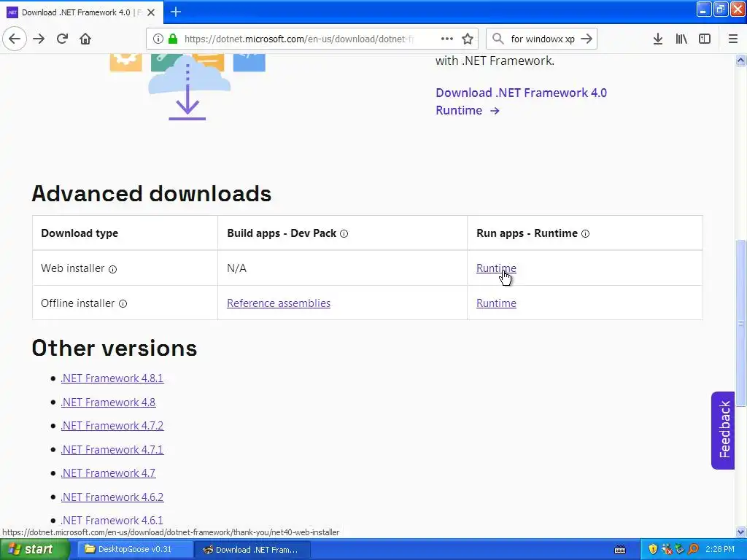The width and height of the screenshot is (747, 560).
Task: Go back to the previous page
Action: (15, 39)
